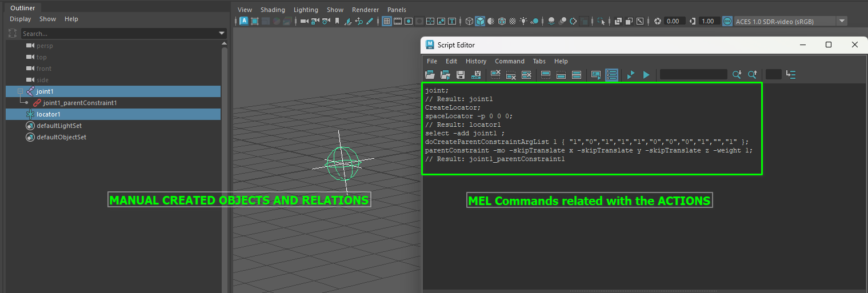Show input pane only in Script Editor
Viewport: 868px width, 293px height.
tap(561, 75)
